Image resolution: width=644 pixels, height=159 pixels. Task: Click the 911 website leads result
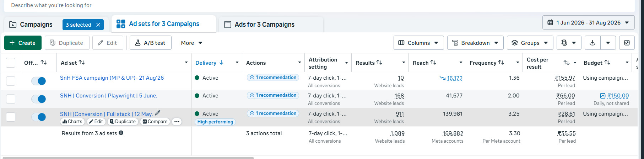(400, 114)
